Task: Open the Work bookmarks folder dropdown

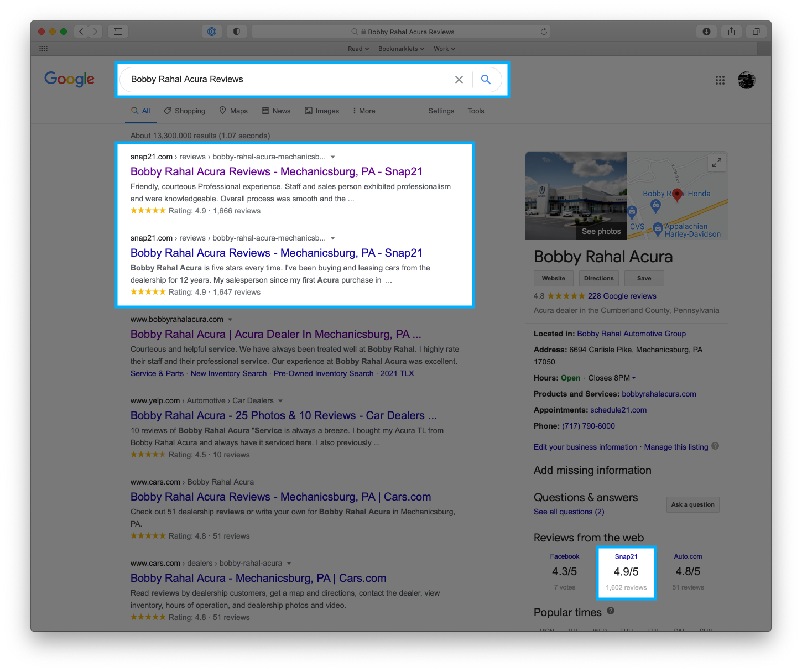Action: coord(445,49)
